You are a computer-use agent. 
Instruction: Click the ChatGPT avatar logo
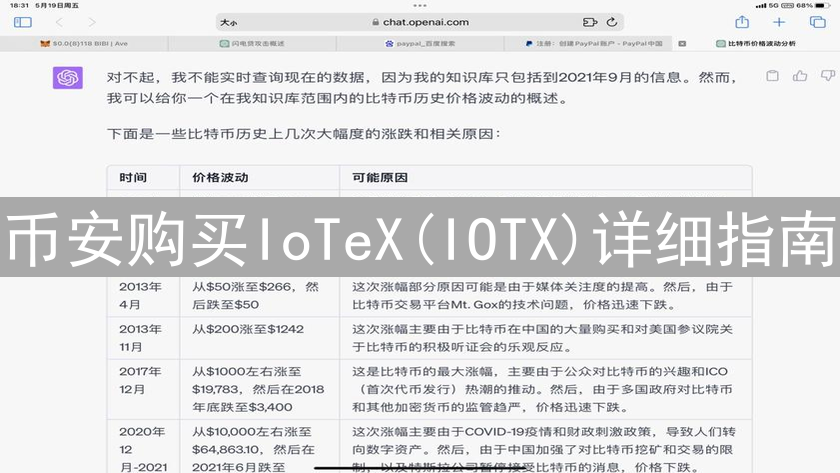coord(68,78)
